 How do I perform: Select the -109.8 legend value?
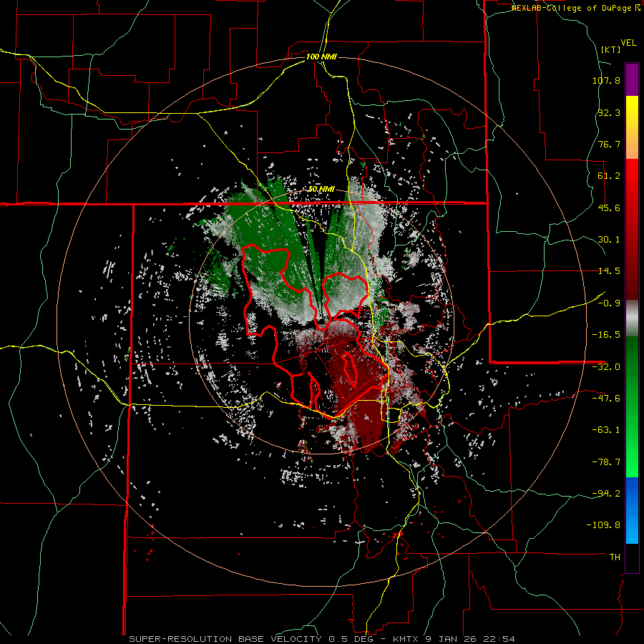603,525
